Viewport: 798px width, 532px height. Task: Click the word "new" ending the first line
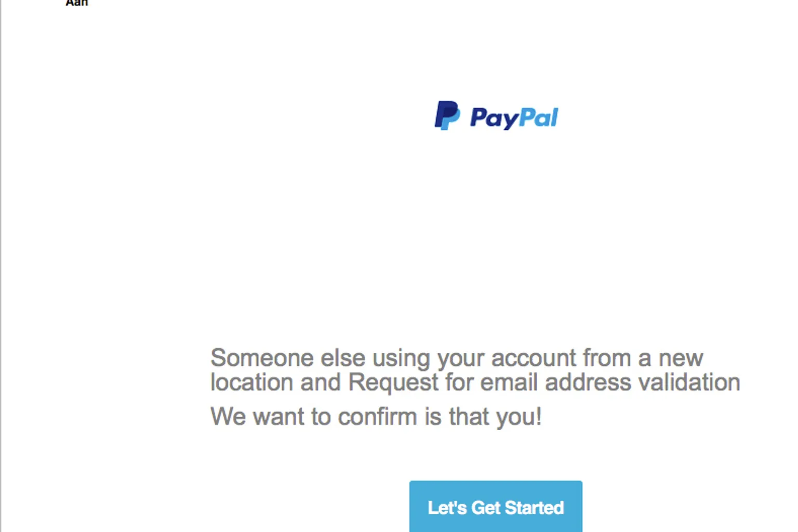pos(681,359)
